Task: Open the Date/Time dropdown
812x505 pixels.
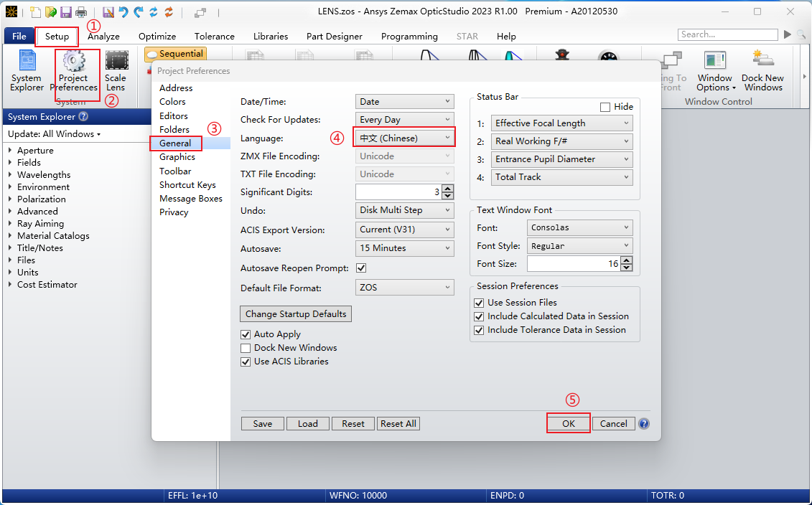Action: (x=404, y=102)
